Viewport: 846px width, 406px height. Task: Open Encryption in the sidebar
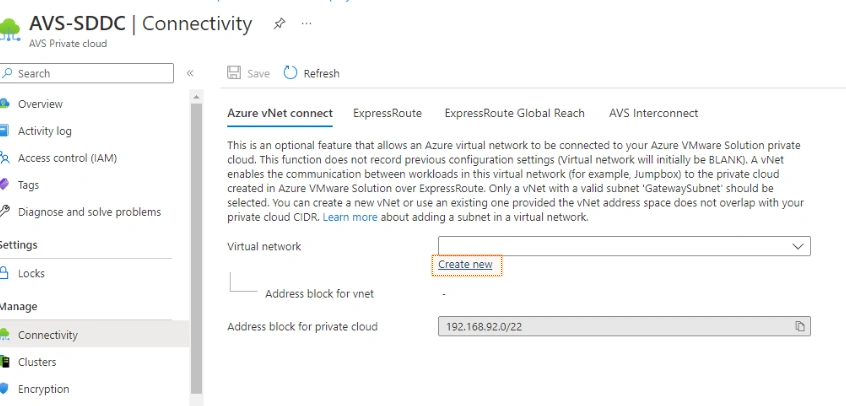point(44,389)
